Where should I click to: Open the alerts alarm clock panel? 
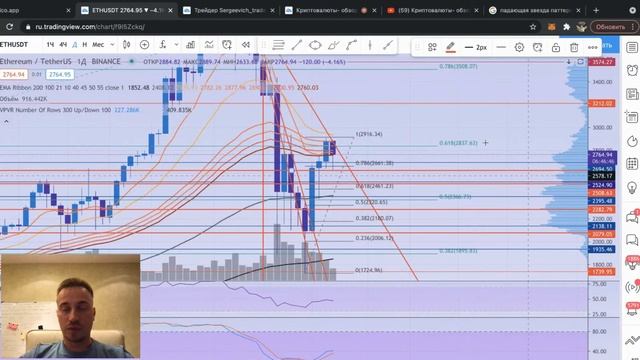632,70
